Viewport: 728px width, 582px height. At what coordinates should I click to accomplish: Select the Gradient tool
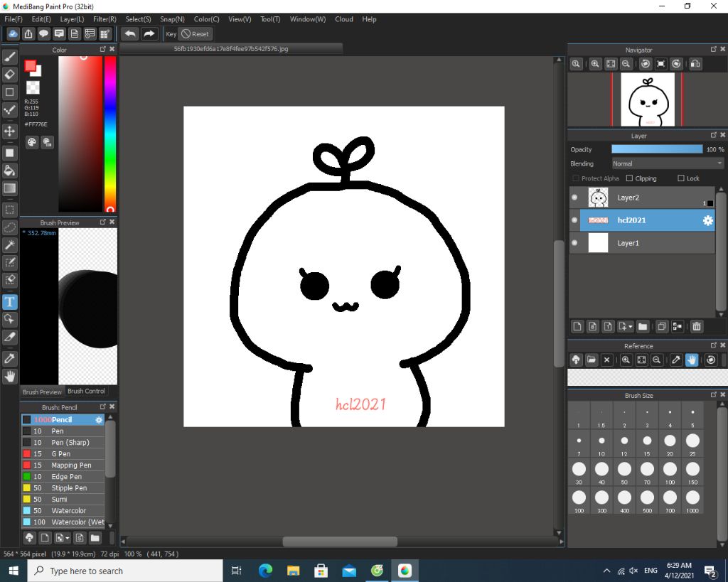(10, 188)
